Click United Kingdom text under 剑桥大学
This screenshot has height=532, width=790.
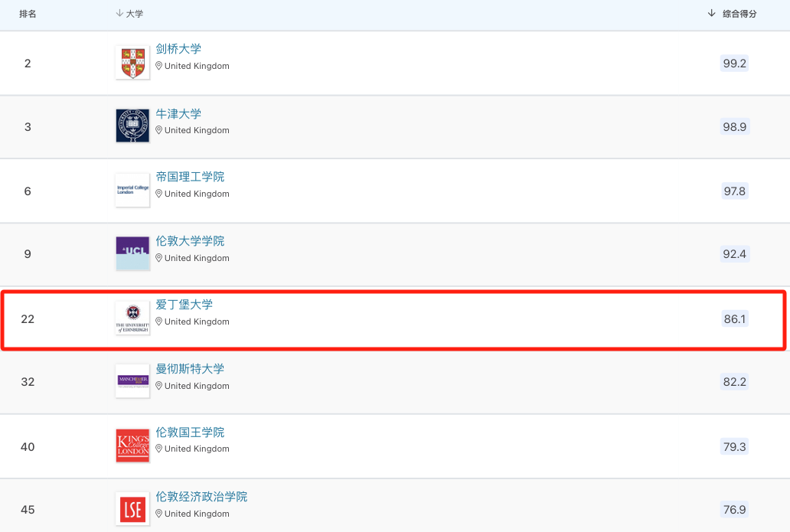(x=197, y=66)
